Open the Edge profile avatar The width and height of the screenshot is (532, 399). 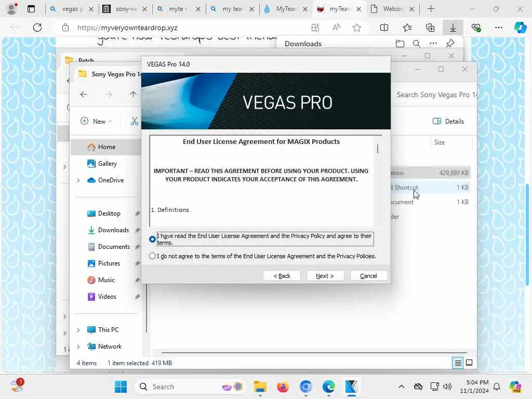click(x=12, y=9)
